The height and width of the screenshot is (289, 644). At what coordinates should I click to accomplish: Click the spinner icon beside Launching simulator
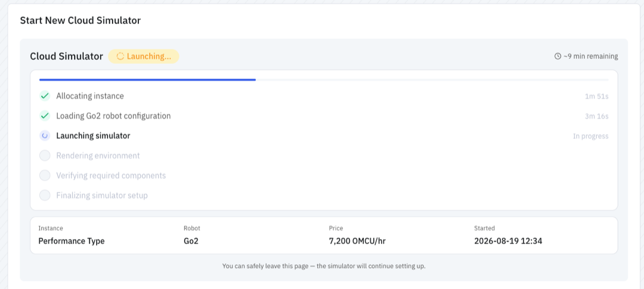[45, 135]
